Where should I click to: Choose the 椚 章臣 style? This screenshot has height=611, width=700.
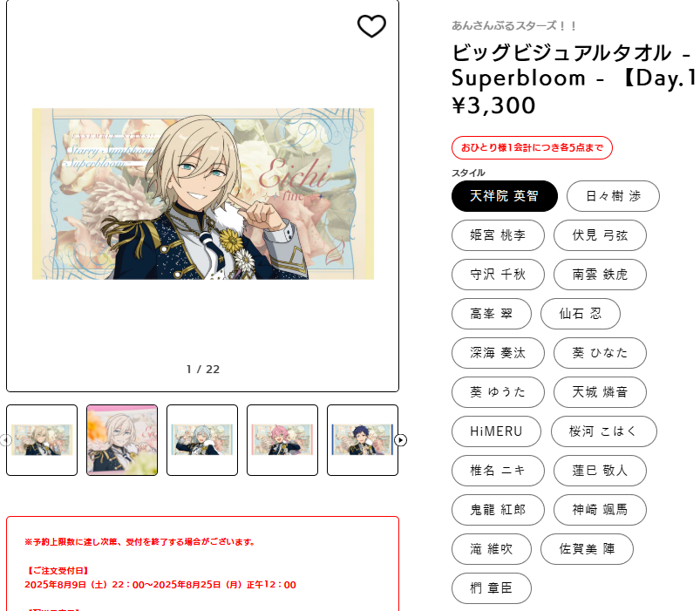click(x=492, y=588)
